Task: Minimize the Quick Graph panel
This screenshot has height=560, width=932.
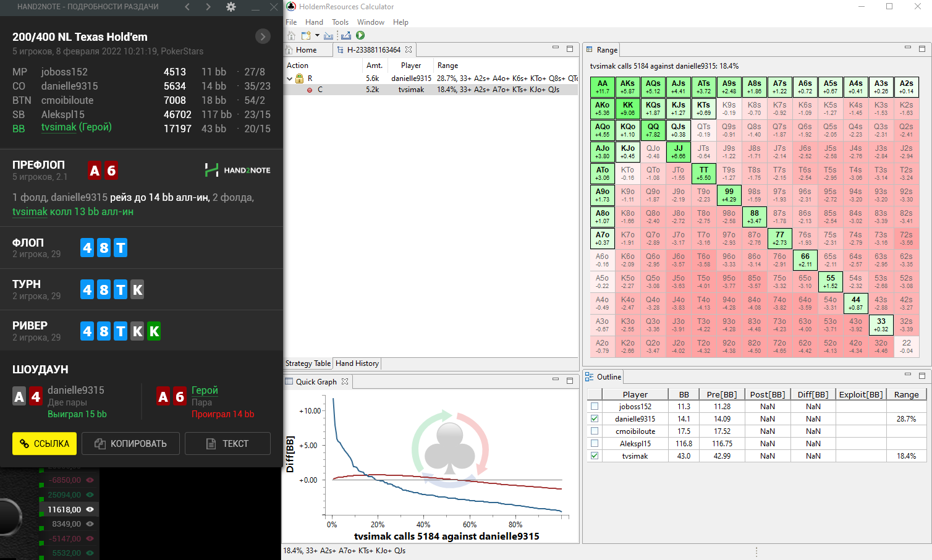Action: 555,380
